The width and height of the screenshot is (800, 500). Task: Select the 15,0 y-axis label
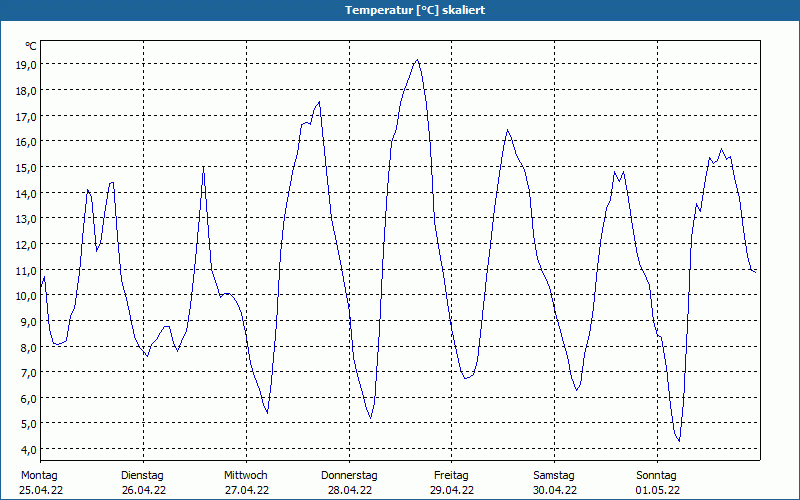26,167
